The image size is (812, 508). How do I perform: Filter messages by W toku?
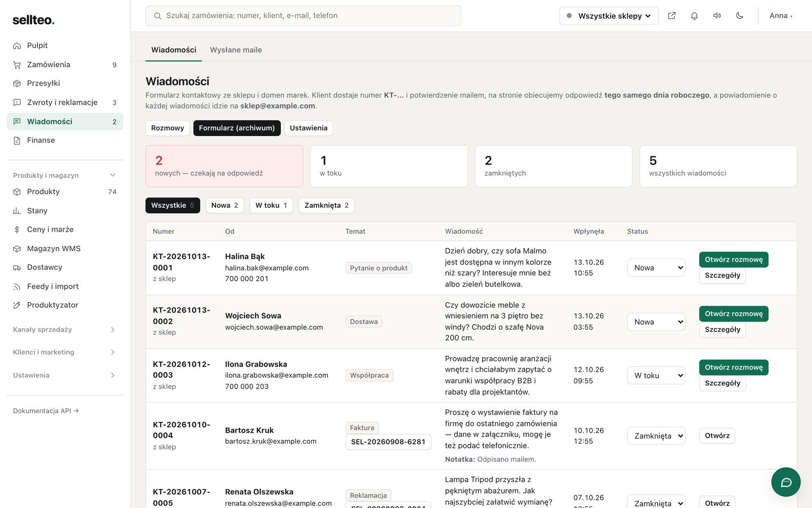point(271,205)
